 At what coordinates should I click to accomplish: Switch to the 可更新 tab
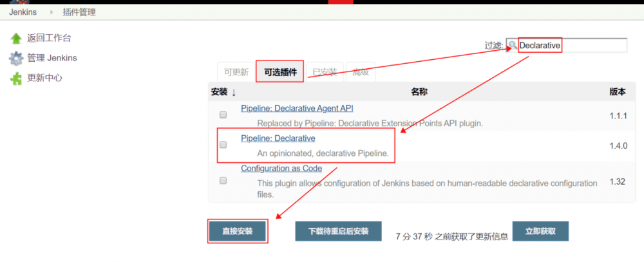coord(236,72)
